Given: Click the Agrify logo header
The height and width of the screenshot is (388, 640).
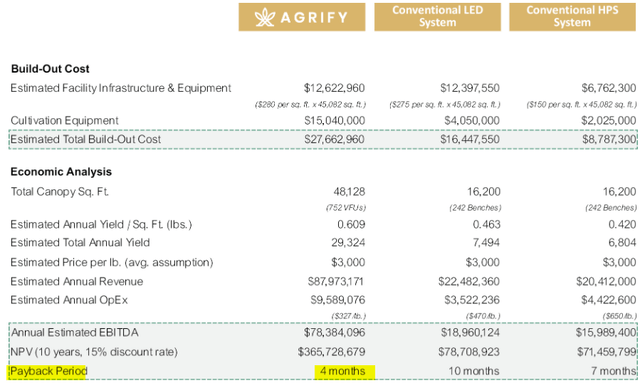Looking at the screenshot, I should click(302, 17).
